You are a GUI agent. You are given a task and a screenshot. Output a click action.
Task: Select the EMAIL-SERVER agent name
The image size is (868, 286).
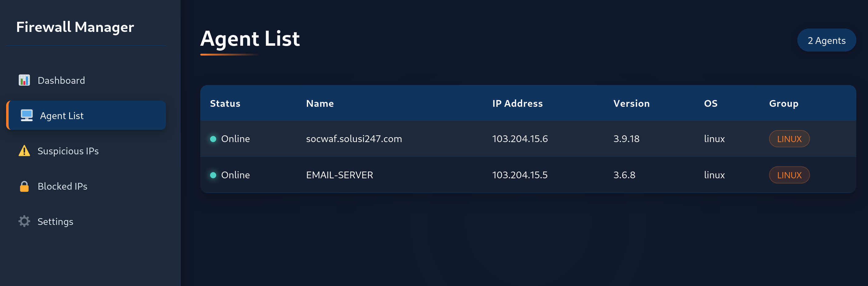point(339,175)
